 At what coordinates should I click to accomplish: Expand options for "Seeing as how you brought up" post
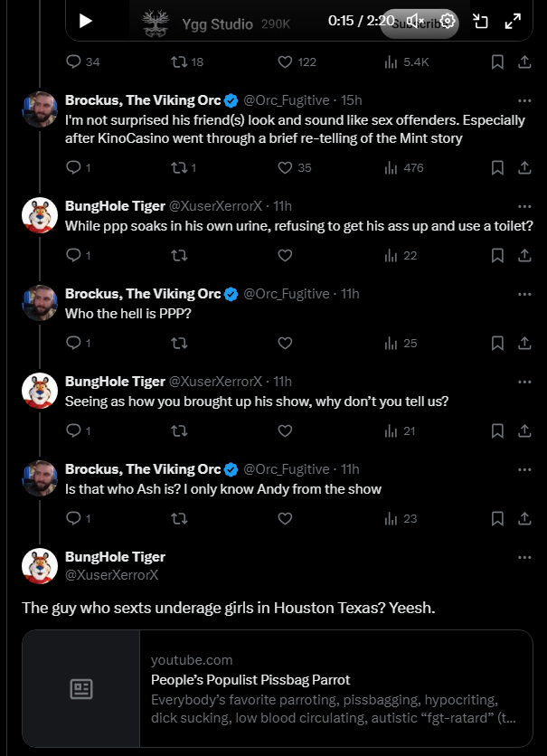point(524,382)
